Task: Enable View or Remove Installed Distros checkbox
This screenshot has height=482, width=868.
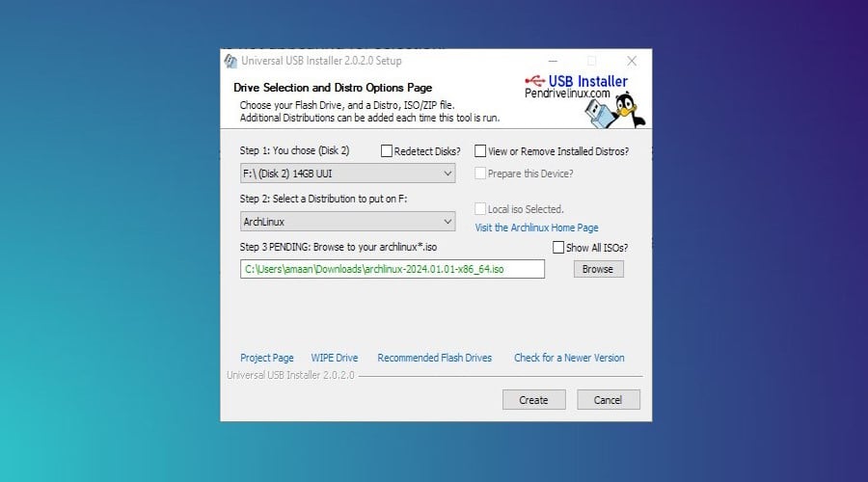Action: click(480, 151)
